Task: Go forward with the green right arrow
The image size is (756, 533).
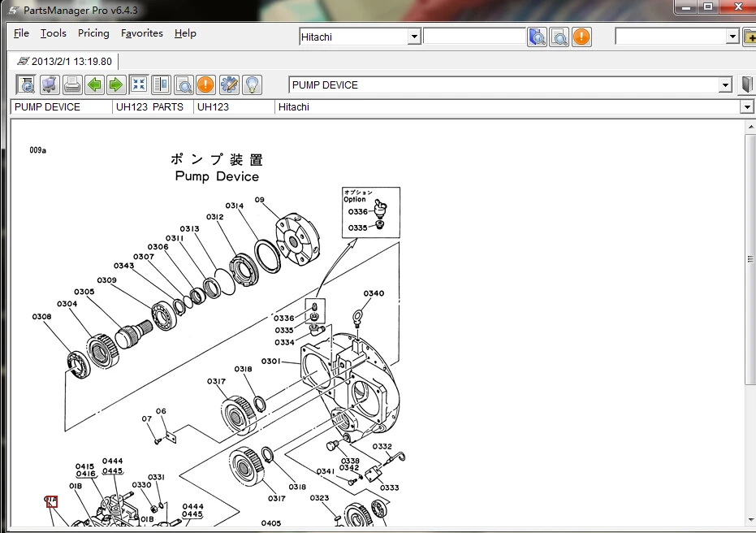Action: pos(116,84)
